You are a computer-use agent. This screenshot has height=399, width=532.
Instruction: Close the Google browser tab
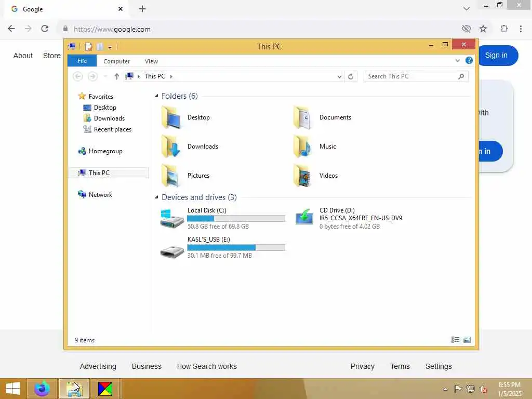(121, 9)
